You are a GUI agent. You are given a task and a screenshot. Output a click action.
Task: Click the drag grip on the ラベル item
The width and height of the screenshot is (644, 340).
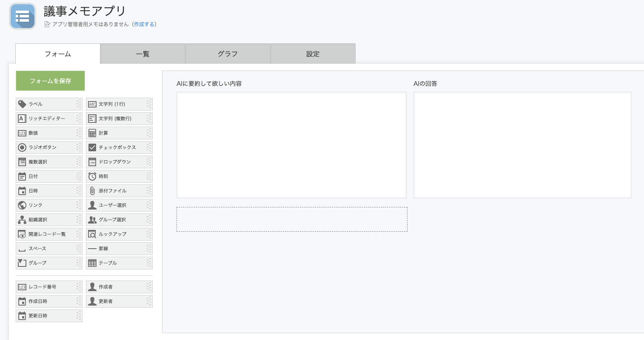[x=79, y=104]
